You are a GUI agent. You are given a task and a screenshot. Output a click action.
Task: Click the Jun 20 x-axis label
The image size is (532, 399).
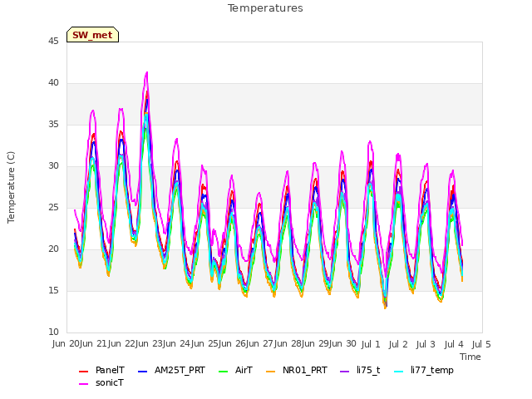[x=66, y=344]
